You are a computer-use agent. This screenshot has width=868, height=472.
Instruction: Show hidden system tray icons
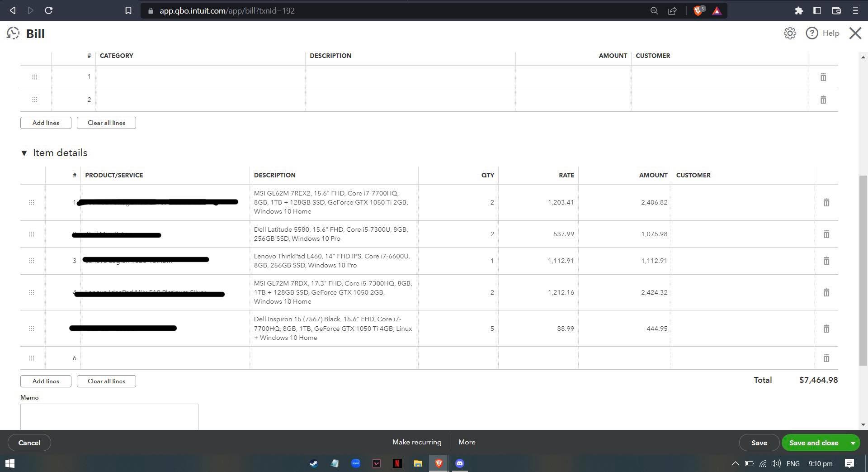(x=736, y=463)
